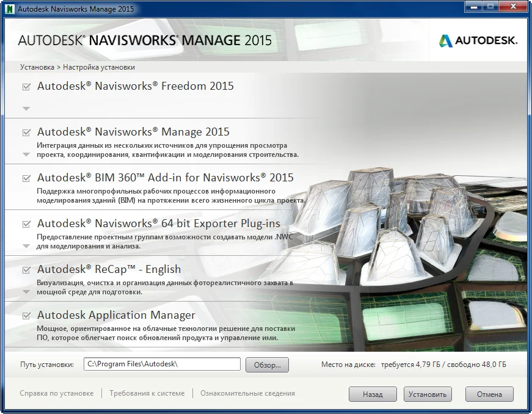Open the Exporter Plug-ins configuration arrow

(x=26, y=246)
